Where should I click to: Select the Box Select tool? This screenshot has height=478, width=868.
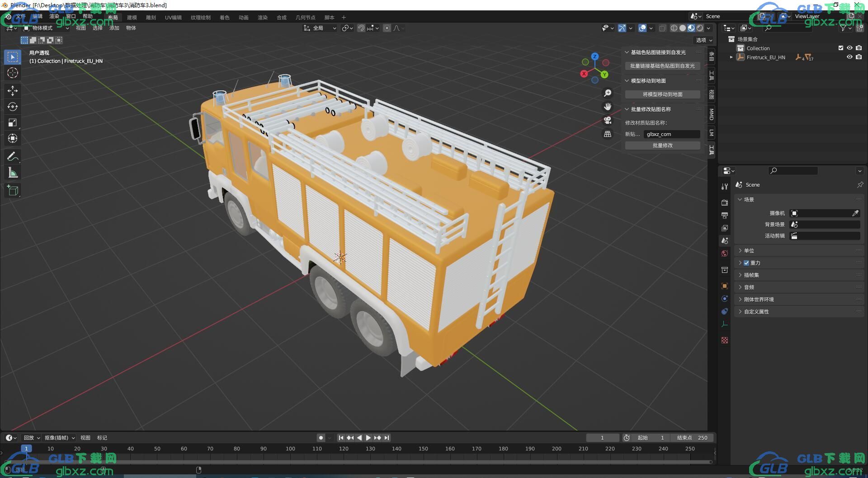click(13, 57)
